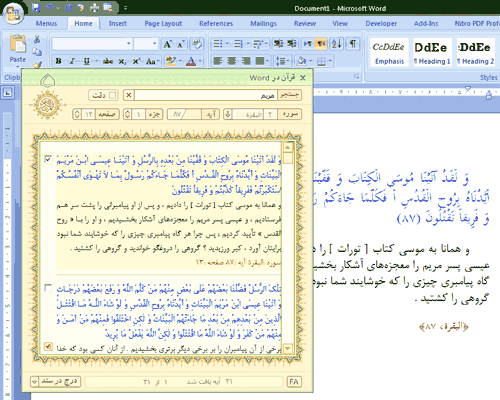Grow font size with large A icon
Image resolution: width=500 pixels, height=400 pixels.
coord(167,44)
